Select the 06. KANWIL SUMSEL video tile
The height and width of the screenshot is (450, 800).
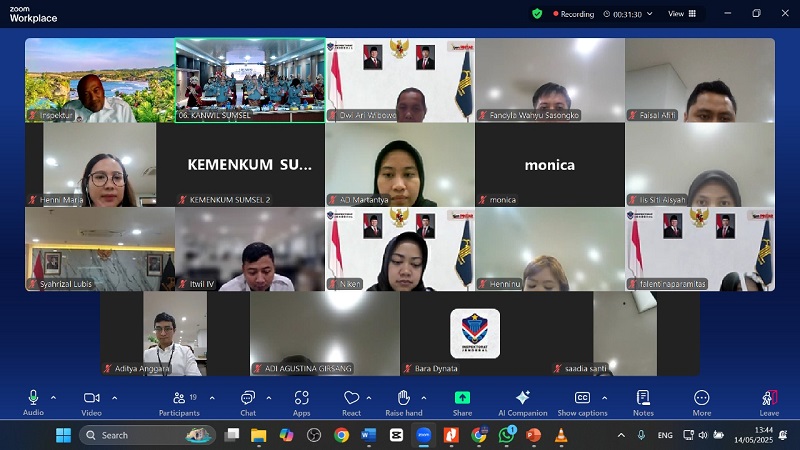pyautogui.click(x=250, y=80)
